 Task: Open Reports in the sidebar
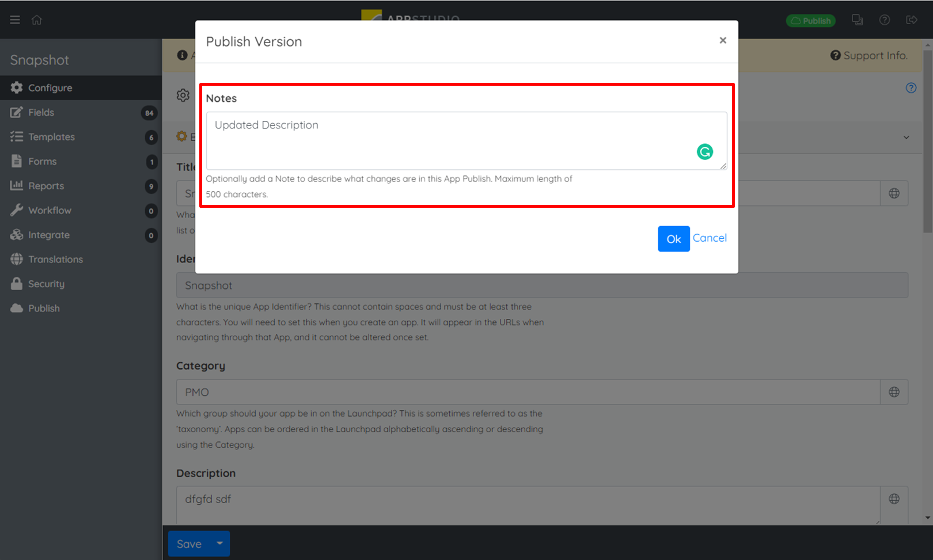[81, 186]
